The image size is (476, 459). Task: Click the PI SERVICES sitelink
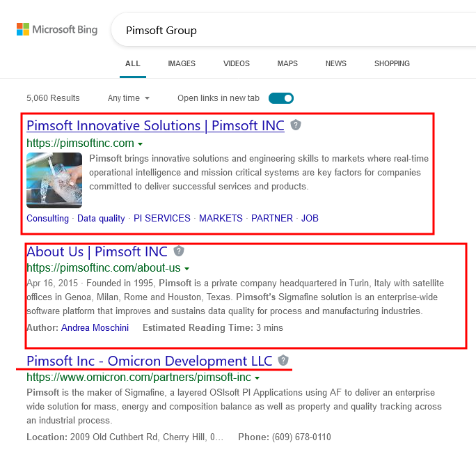162,218
